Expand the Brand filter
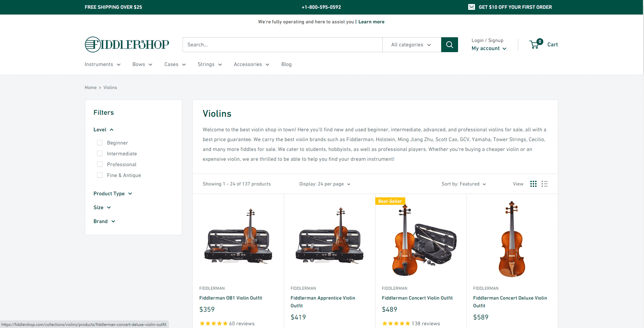Screen dimensions: 644x328 click(x=104, y=221)
